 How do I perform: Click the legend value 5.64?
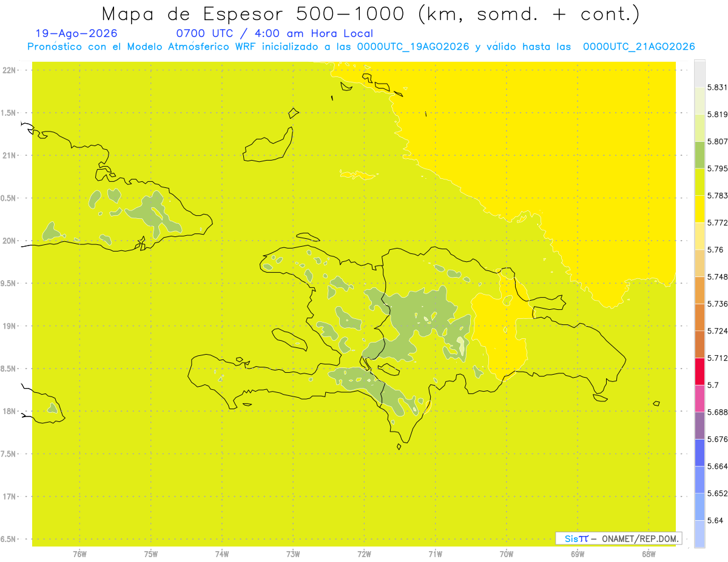(x=715, y=520)
